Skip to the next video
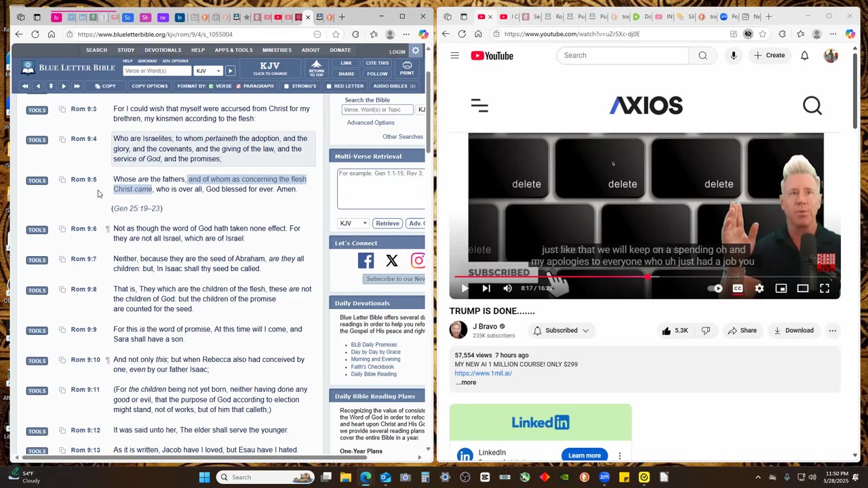The width and height of the screenshot is (868, 488). point(486,288)
